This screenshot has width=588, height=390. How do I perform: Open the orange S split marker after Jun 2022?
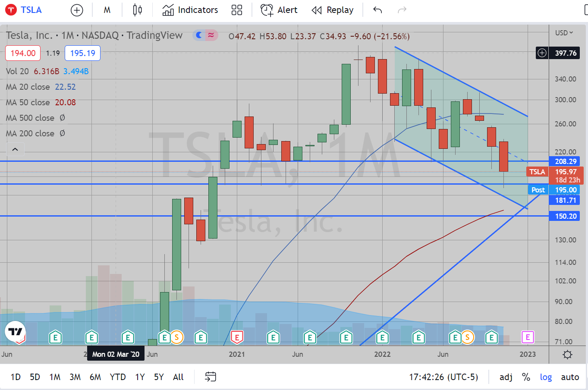click(467, 337)
